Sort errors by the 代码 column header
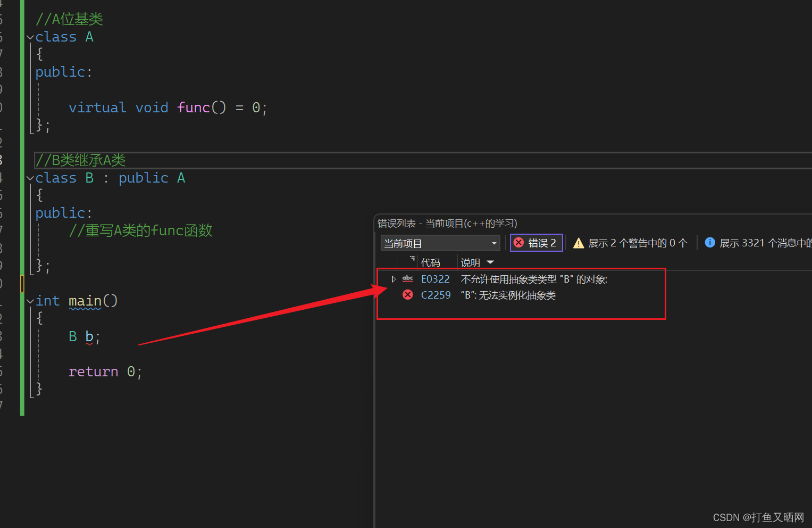Viewport: 812px width, 528px height. point(430,262)
